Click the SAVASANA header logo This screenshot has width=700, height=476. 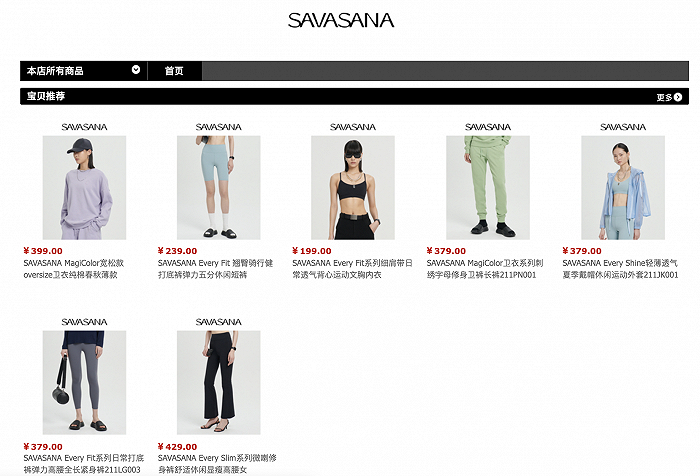tap(341, 21)
